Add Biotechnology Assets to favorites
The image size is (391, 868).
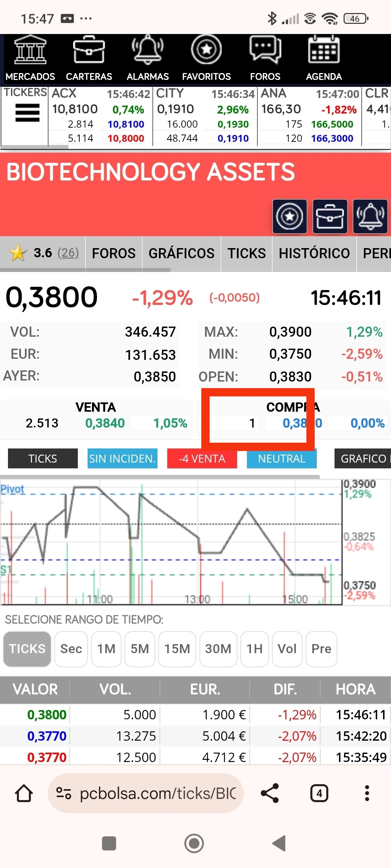pos(290,217)
